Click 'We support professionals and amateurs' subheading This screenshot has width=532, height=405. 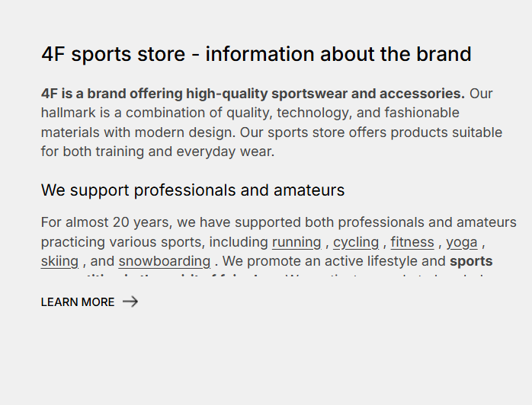pyautogui.click(x=193, y=190)
